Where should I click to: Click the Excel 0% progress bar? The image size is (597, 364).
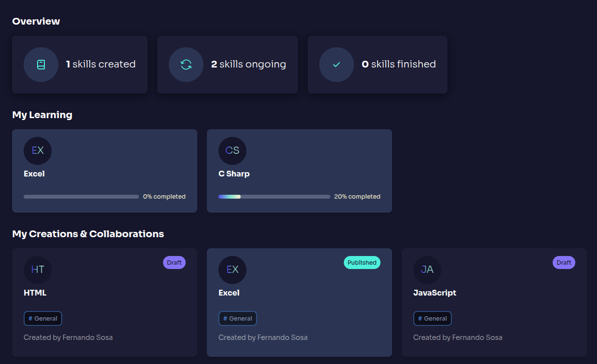81,197
